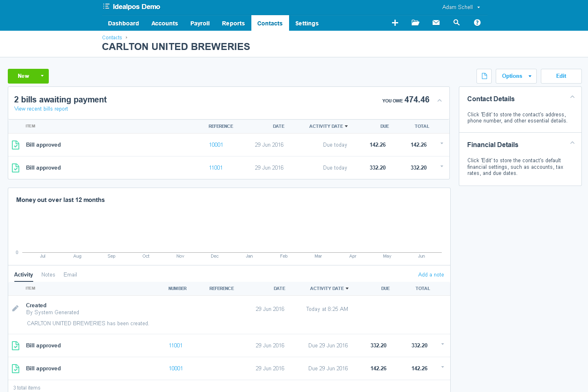Click Add a note
The image size is (588, 392).
(431, 274)
